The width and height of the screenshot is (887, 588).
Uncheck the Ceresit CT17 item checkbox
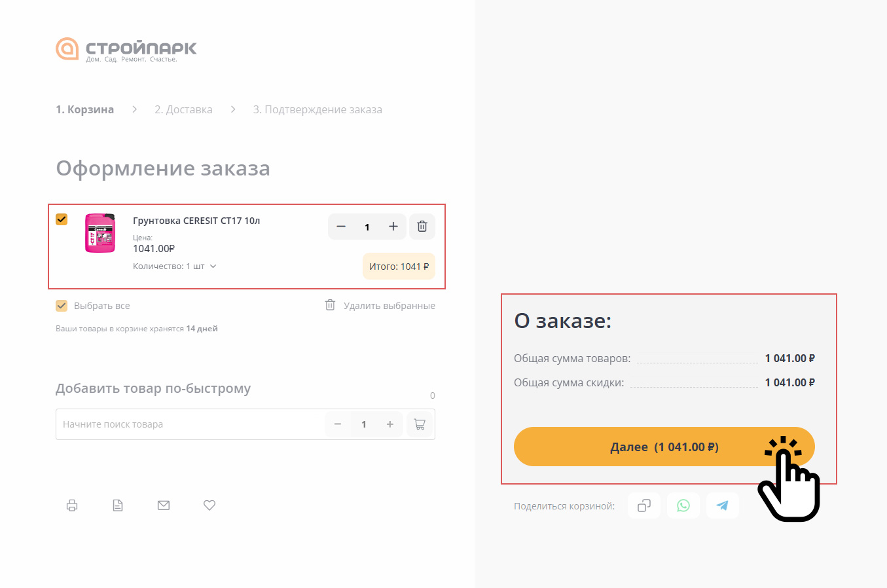(62, 219)
